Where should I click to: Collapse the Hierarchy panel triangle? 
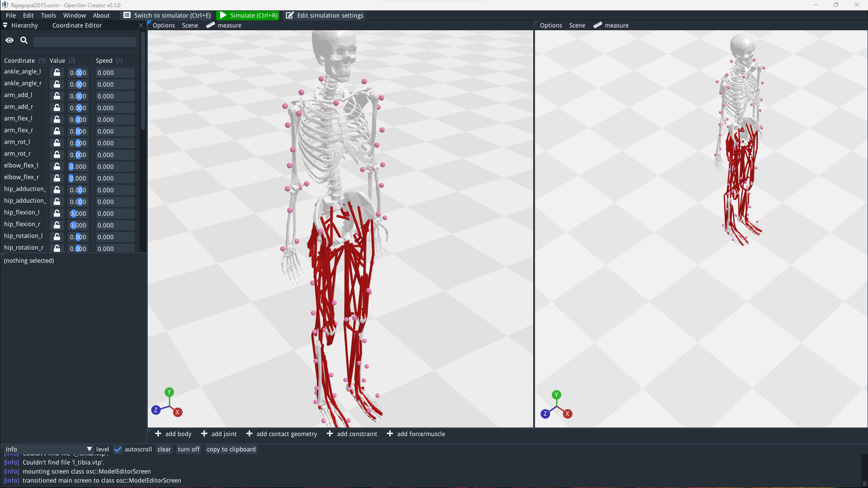pyautogui.click(x=5, y=25)
